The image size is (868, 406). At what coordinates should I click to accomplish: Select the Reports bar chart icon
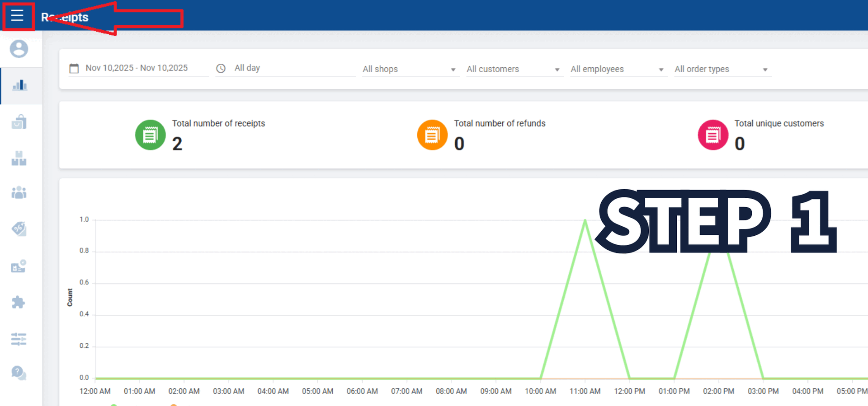click(19, 85)
